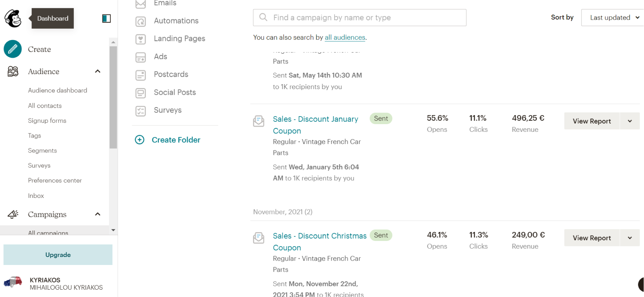
Task: Open dropdown next to January Coupon View Report
Action: pos(630,121)
